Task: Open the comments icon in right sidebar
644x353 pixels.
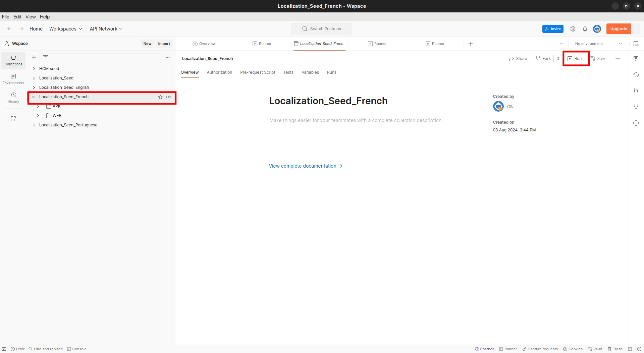Action: click(636, 59)
